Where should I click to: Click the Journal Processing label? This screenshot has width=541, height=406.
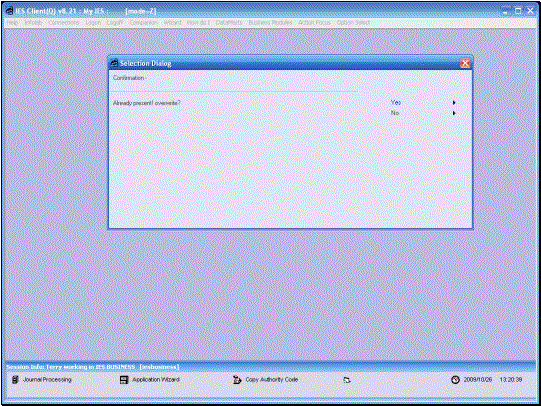[x=47, y=379]
